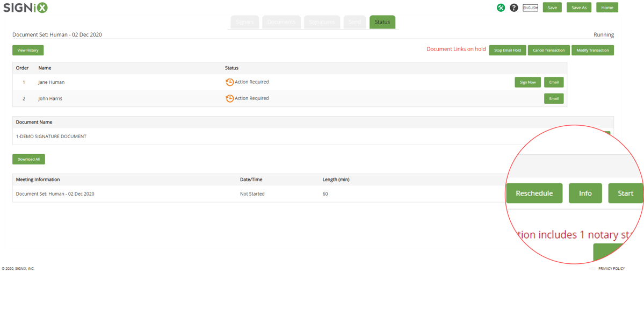Screen dimensions: 644x309
Task: Open the green tools settings icon
Action: (x=501, y=8)
